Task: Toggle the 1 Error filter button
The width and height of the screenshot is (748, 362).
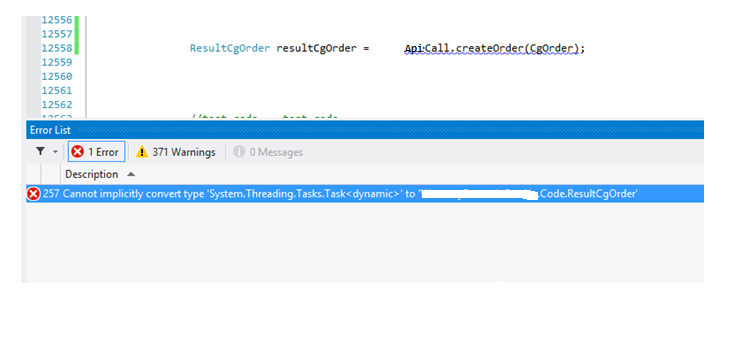Action: 96,152
